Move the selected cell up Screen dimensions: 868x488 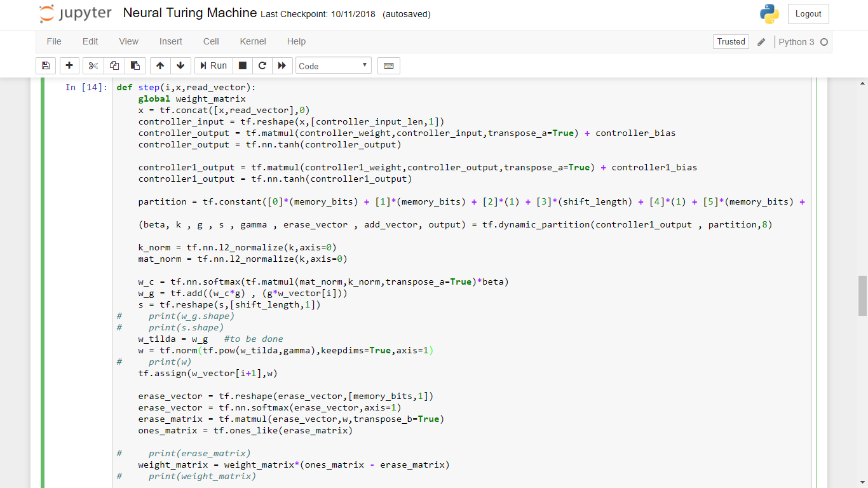[159, 65]
